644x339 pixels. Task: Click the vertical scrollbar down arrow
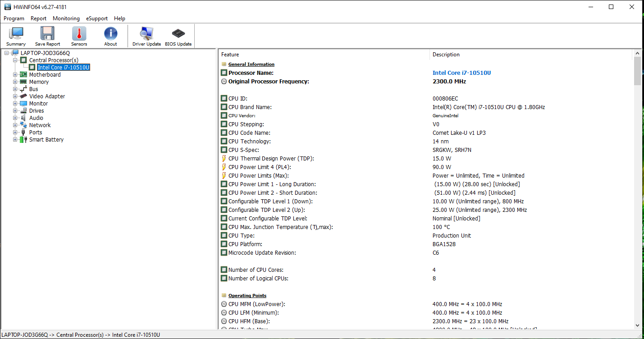click(637, 325)
